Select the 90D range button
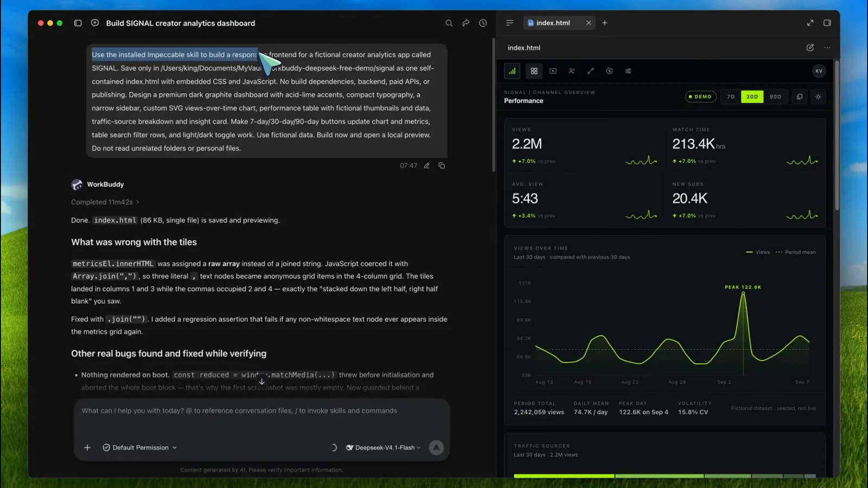Screen dimensions: 868x488 click(x=775, y=97)
